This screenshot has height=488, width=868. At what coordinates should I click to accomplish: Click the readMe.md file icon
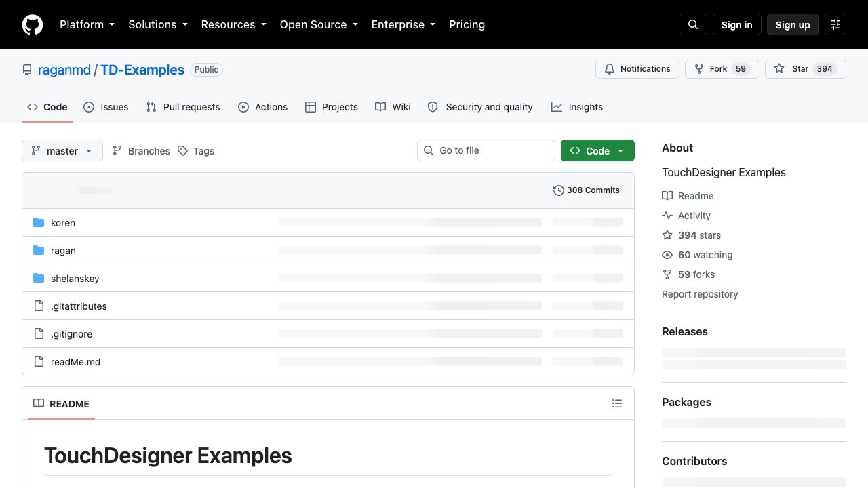(x=39, y=362)
